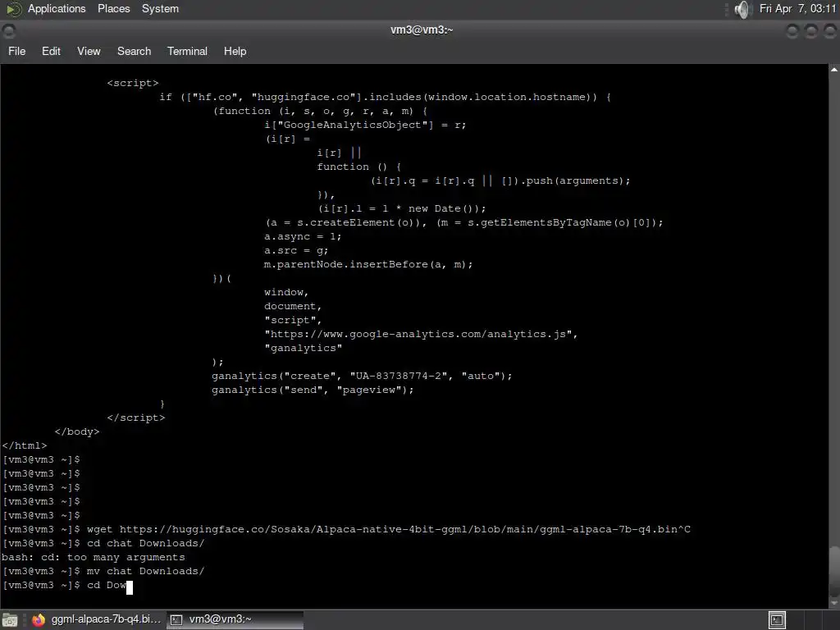Click the current "cd Dow" prompt line
The width and height of the screenshot is (840, 630).
[67, 585]
